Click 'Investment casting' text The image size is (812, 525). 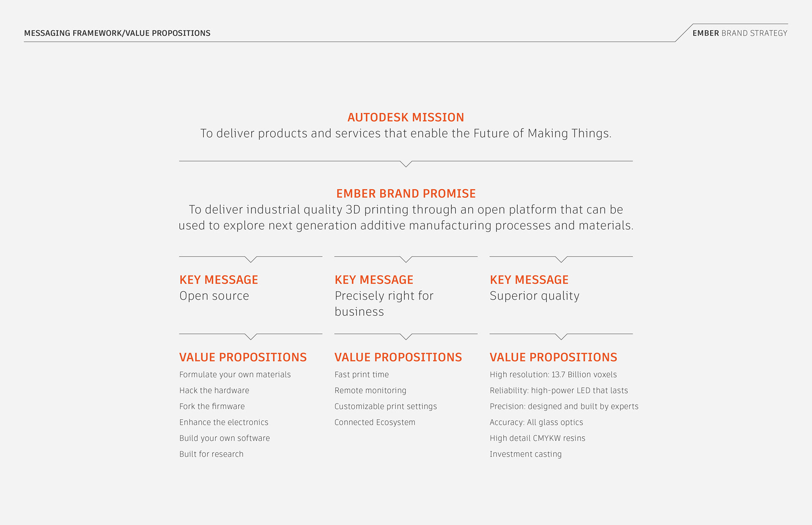525,454
